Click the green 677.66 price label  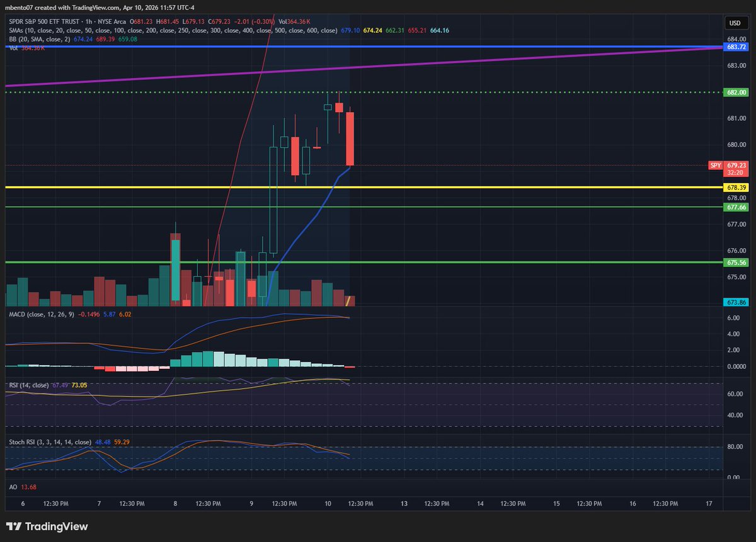(736, 206)
